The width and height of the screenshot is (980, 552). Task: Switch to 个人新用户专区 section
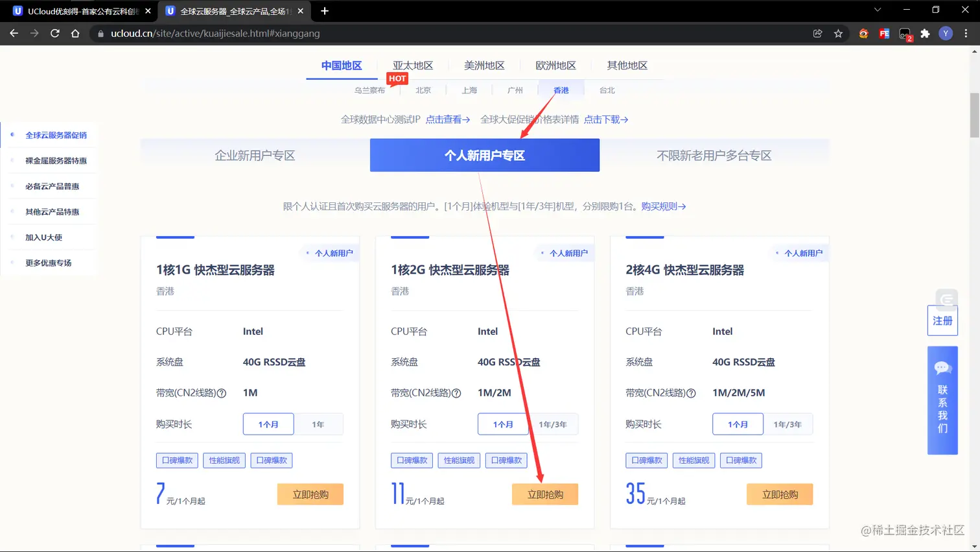click(485, 155)
